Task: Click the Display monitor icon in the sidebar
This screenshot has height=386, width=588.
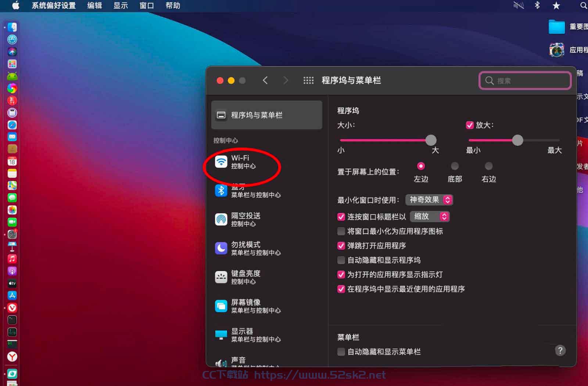Action: click(x=221, y=335)
